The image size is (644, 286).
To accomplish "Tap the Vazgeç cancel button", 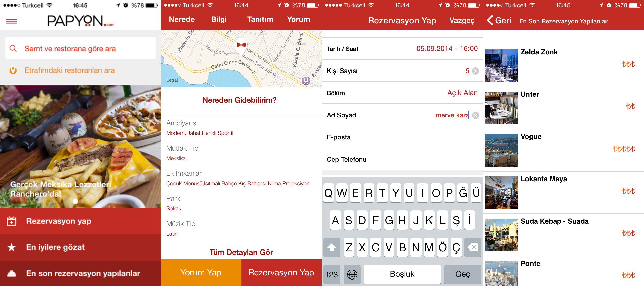I will pyautogui.click(x=462, y=20).
